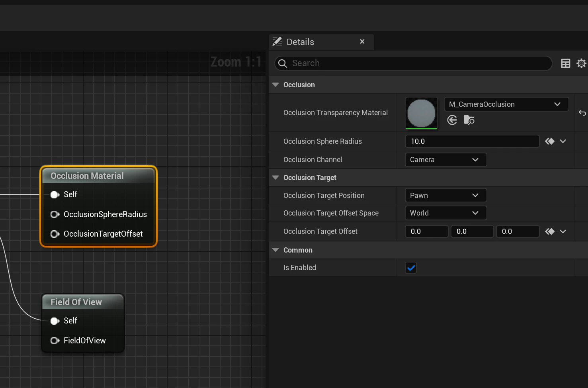Click the Details tab pencil icon

(x=277, y=42)
